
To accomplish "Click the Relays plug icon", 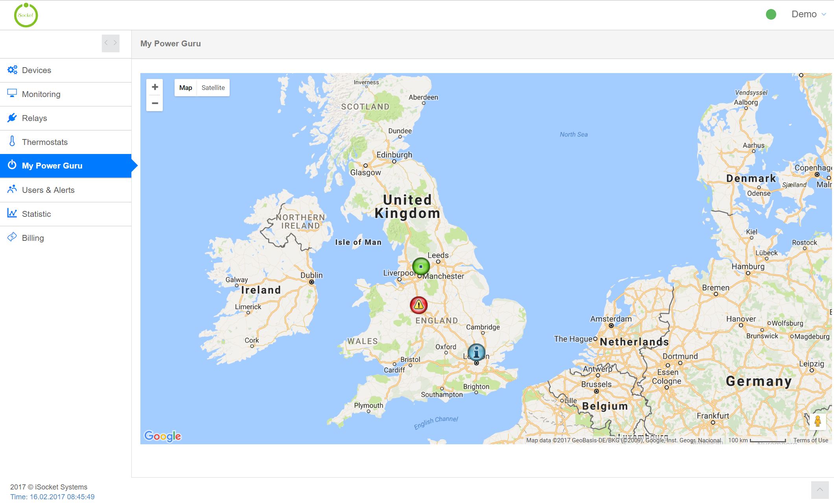I will 12,118.
